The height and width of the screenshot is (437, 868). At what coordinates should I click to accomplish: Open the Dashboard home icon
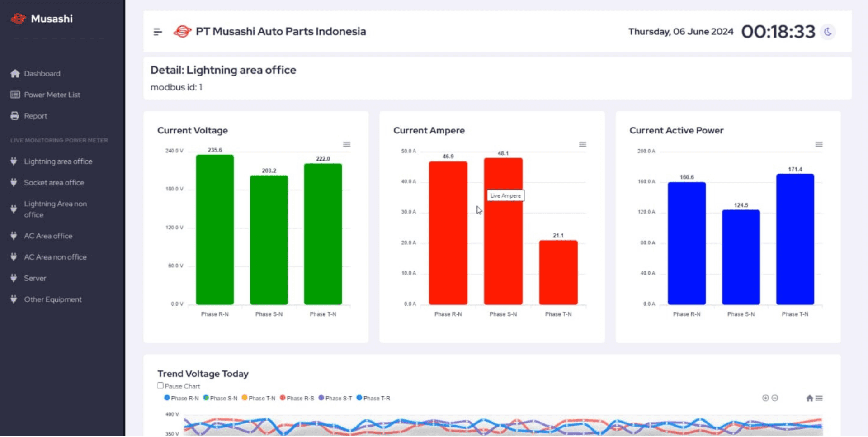pos(15,73)
